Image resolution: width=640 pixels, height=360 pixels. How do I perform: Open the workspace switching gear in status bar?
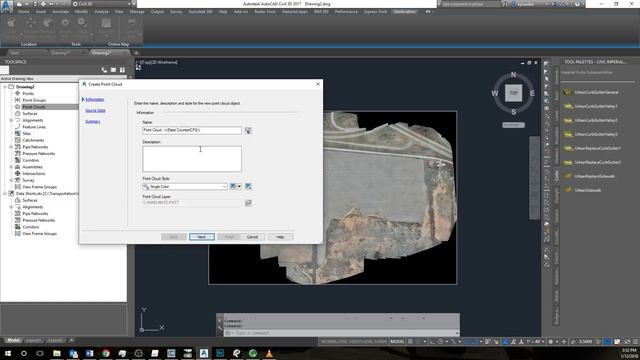551,342
